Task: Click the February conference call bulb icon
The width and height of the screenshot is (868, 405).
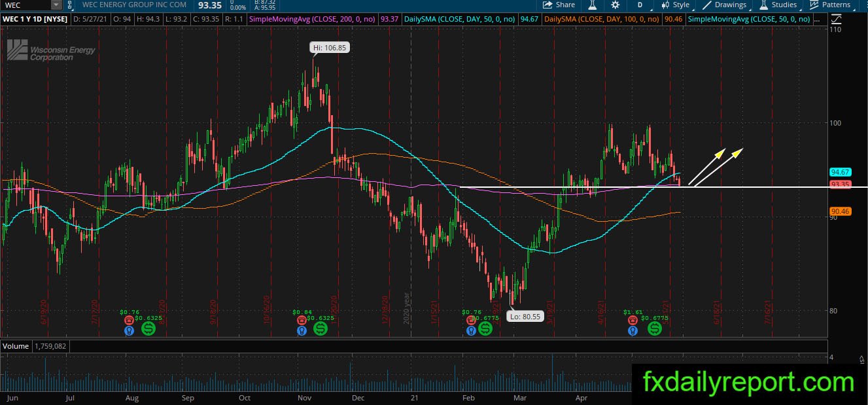Action: 471,330
